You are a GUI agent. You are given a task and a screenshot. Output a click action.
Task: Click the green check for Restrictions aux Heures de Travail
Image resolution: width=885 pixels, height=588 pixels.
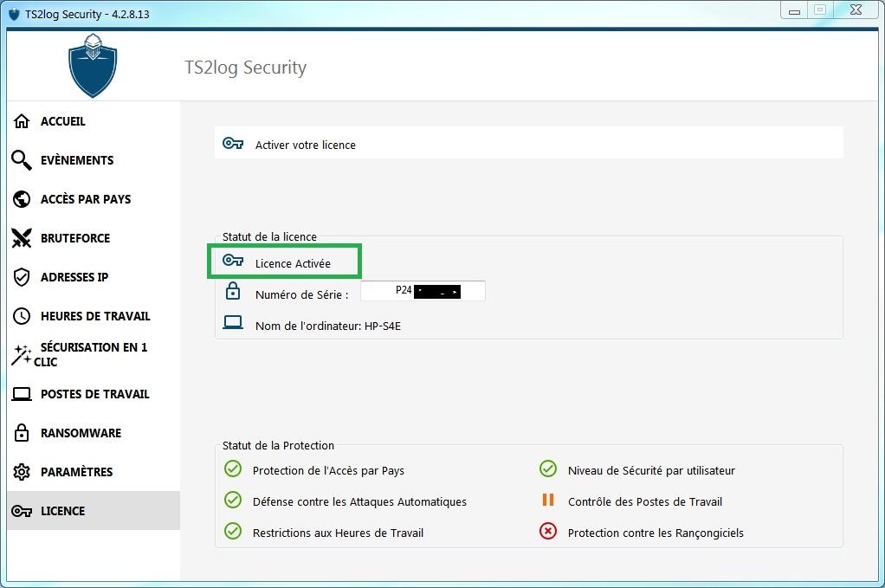click(233, 531)
